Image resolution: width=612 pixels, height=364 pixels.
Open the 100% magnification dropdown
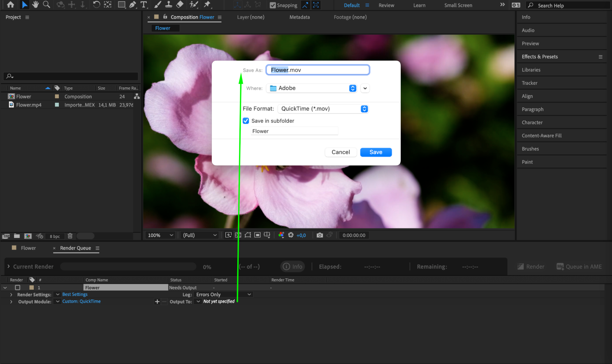click(x=160, y=235)
